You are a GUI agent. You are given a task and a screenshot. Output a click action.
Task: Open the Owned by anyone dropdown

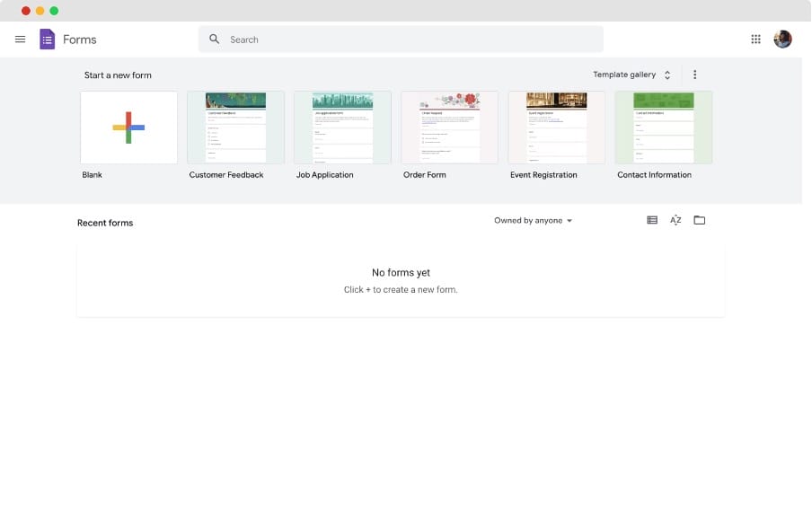coord(533,221)
